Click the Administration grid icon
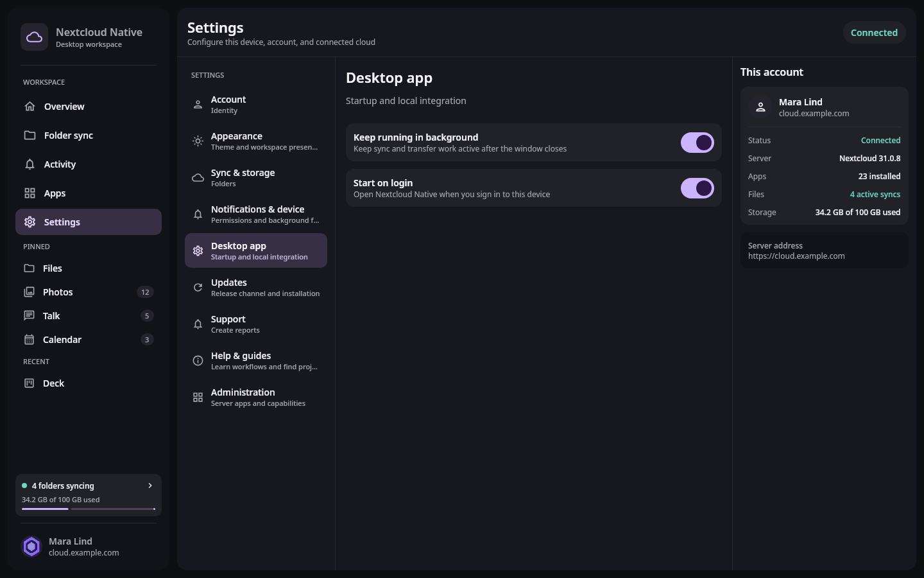 198,398
